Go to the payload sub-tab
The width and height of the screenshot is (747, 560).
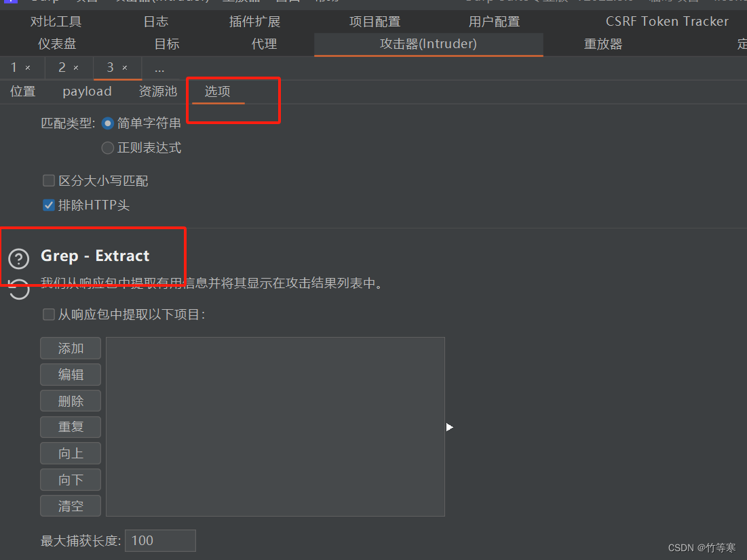[x=87, y=92]
